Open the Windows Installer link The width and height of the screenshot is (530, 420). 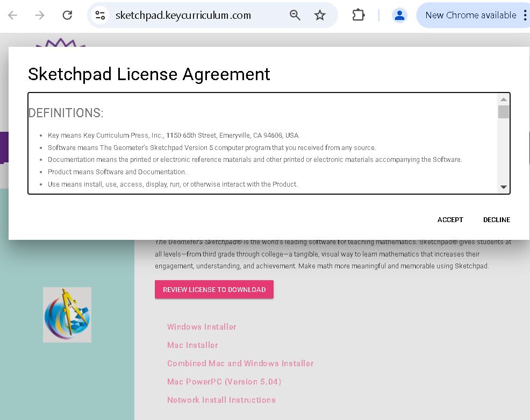pos(202,326)
